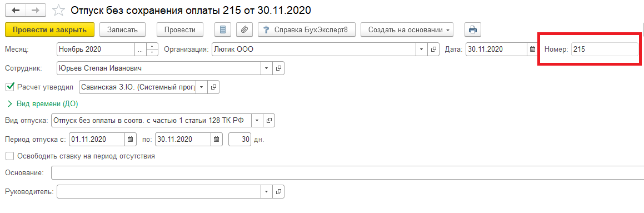Click into the Основание text field
The height and width of the screenshot is (213, 644).
pos(347,173)
